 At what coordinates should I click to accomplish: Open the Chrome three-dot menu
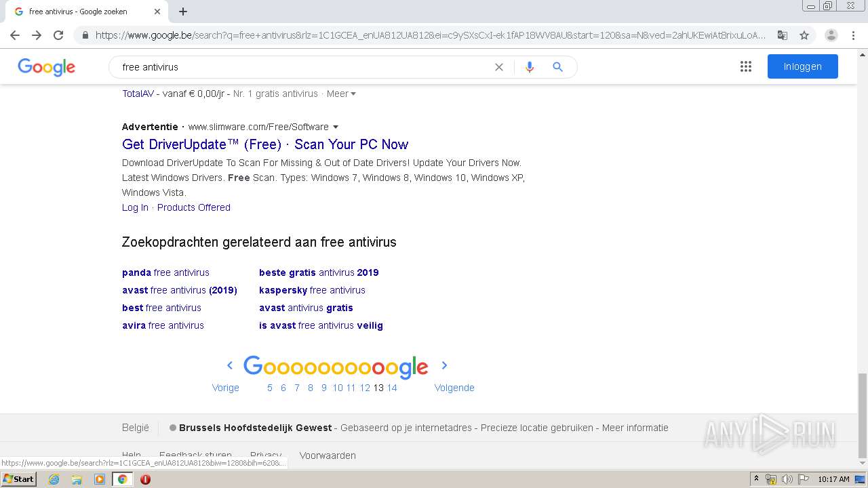coord(854,35)
